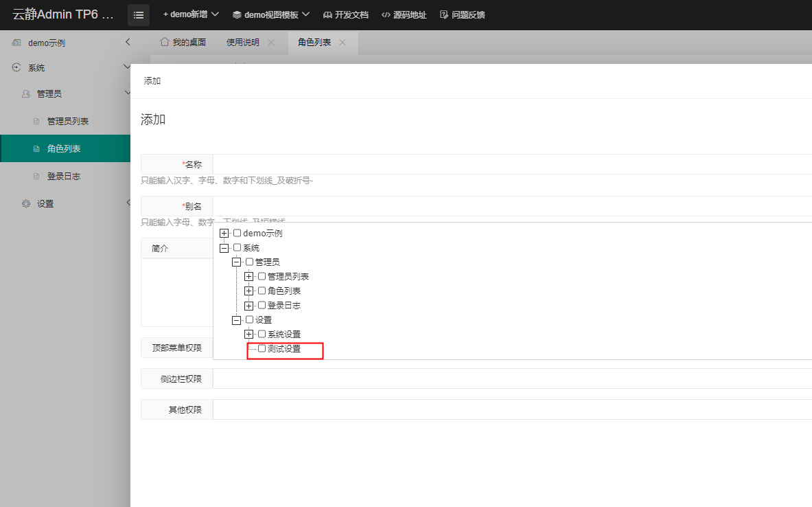Focus the 别名 input field
Image resolution: width=812 pixels, height=507 pixels.
click(512, 206)
